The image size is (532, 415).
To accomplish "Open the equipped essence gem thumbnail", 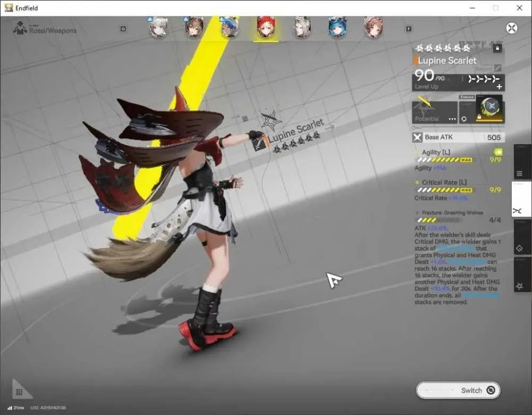I will (490, 109).
